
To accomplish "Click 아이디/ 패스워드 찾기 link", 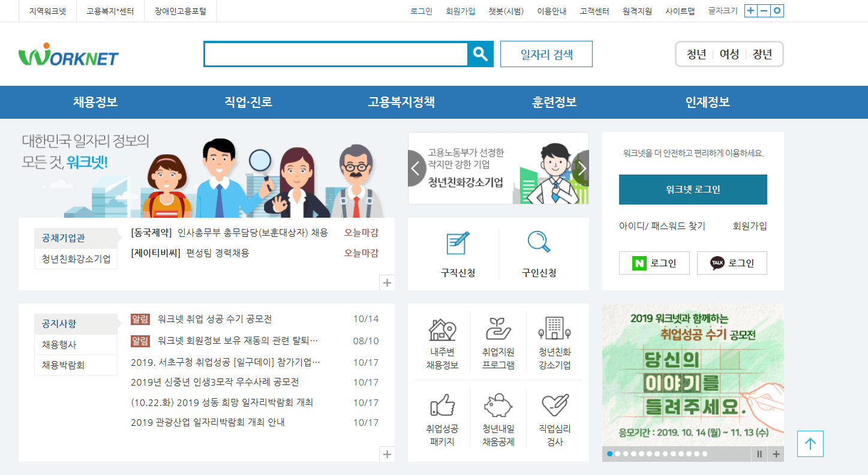I will point(662,226).
